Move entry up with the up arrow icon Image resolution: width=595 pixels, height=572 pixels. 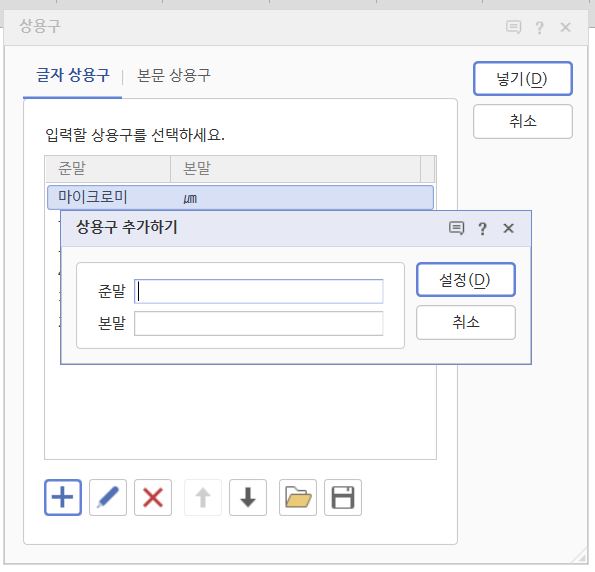click(x=203, y=497)
